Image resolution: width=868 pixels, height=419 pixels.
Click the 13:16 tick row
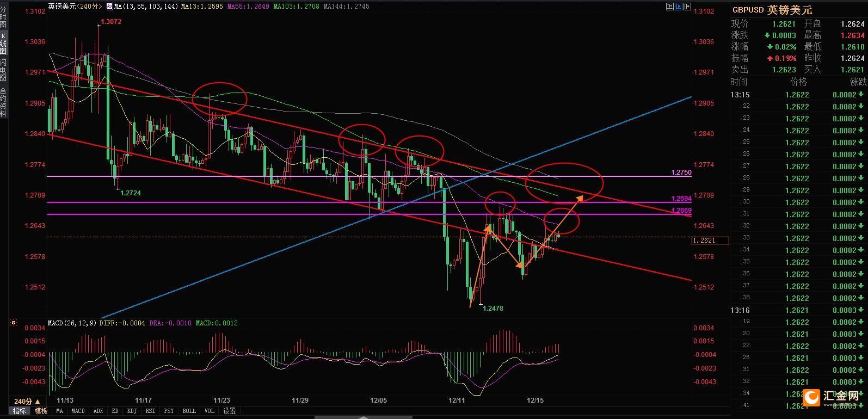(x=798, y=310)
